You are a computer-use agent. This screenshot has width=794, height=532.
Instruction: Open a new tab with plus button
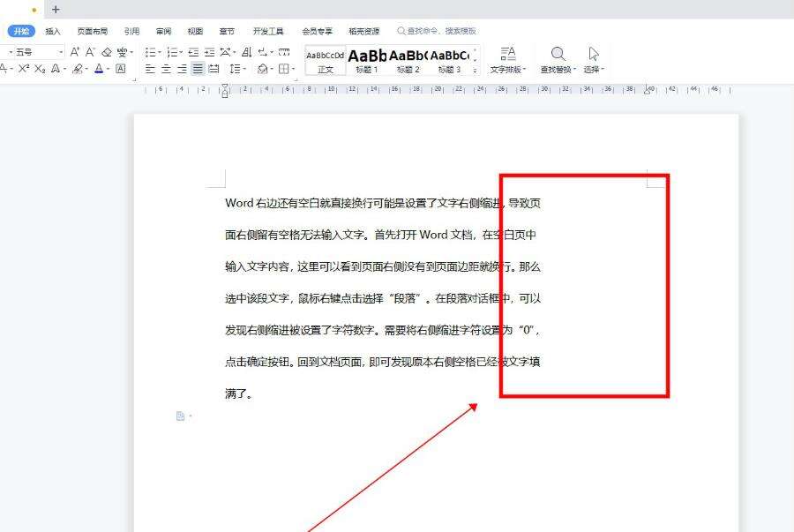[56, 9]
